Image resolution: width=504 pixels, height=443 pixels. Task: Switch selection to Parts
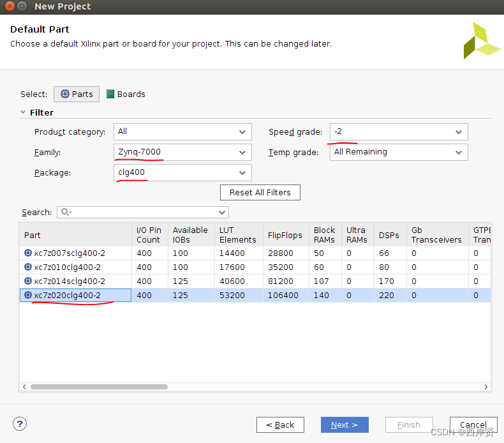point(77,94)
